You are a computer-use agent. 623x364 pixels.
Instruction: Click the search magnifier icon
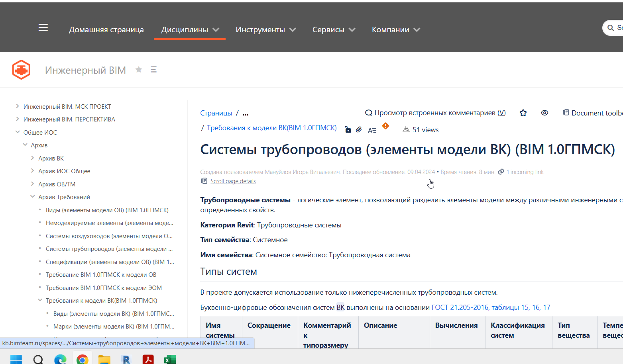[610, 28]
